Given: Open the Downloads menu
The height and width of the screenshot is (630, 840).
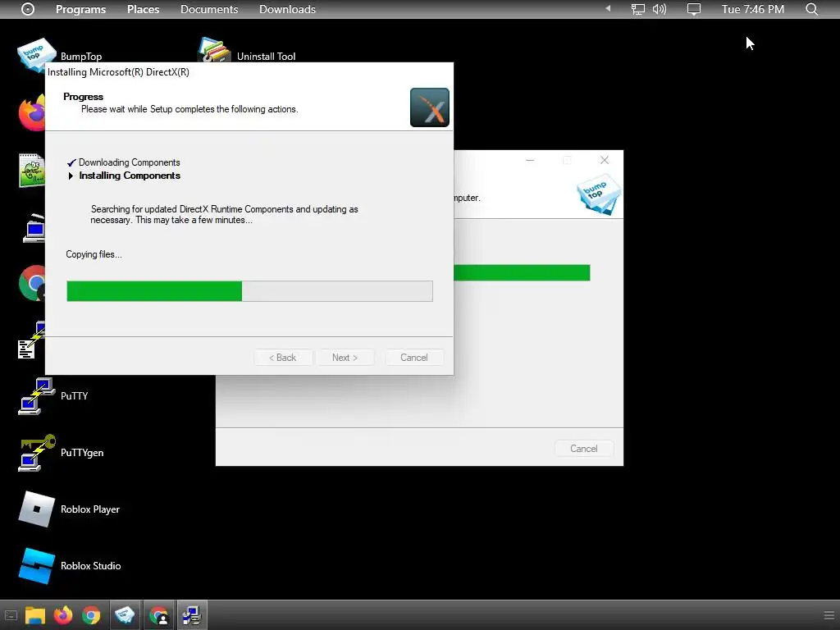Looking at the screenshot, I should [287, 9].
